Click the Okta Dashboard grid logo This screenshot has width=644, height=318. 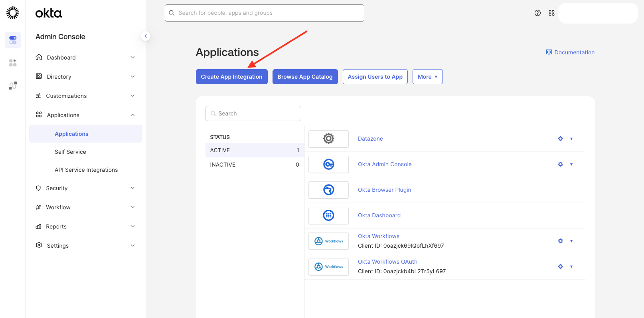click(x=328, y=215)
